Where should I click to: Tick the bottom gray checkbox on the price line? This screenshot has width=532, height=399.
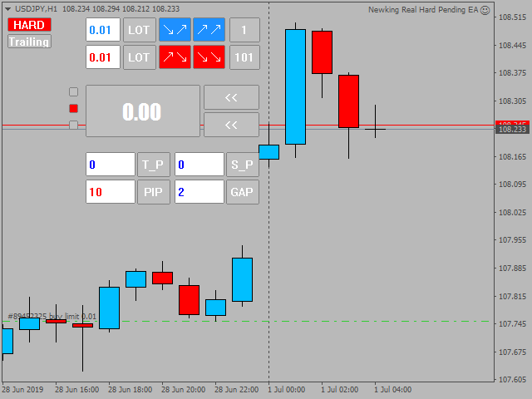[73, 125]
